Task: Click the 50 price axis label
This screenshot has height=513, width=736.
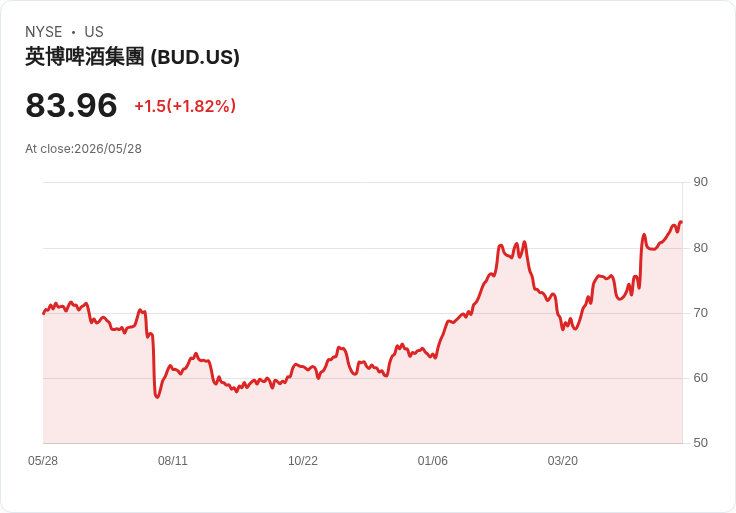Action: (x=700, y=443)
